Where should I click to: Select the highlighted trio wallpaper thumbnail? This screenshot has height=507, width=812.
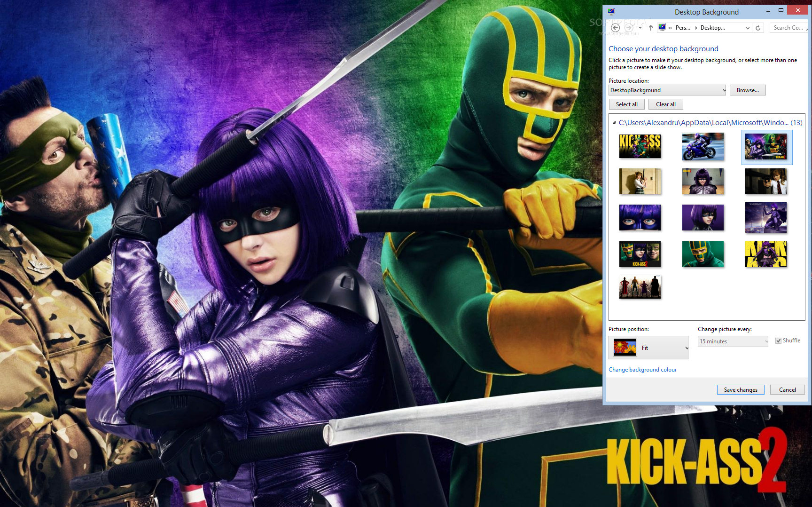(766, 147)
